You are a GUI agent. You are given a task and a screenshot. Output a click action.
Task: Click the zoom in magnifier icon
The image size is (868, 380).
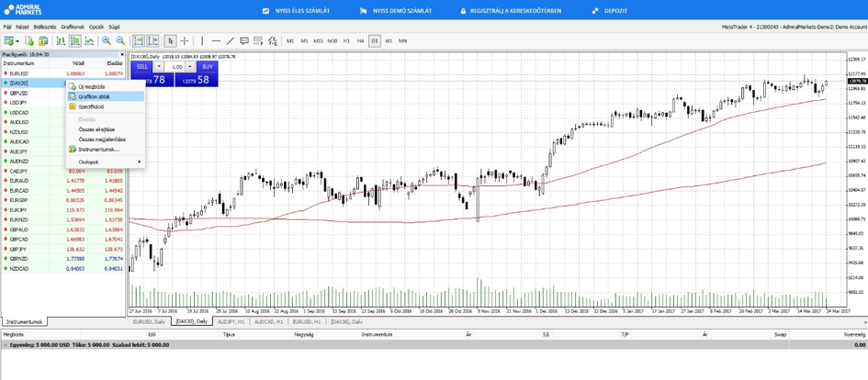click(107, 41)
